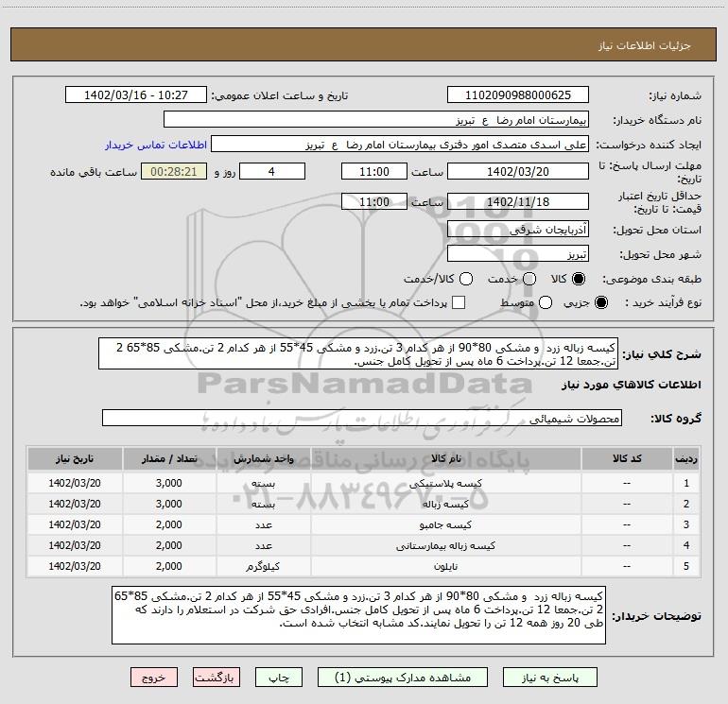Screen dimensions: 728x704
Task: Click the چاپ print button
Action: point(279,678)
